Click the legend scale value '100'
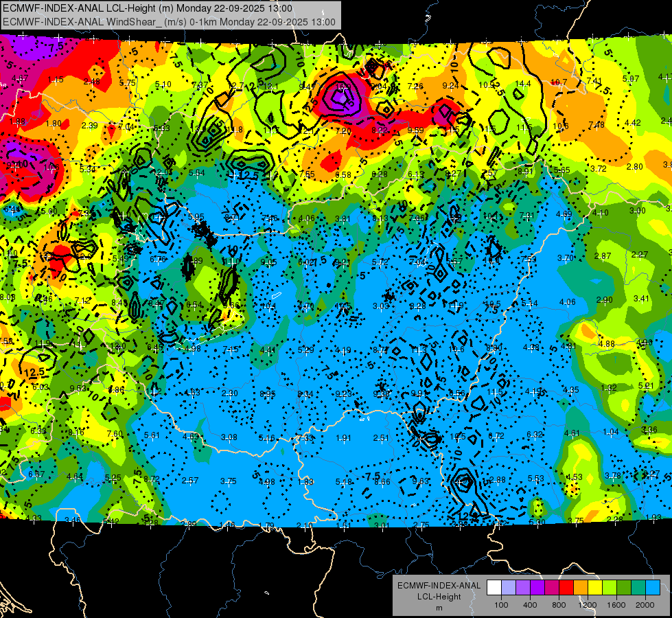This screenshot has height=618, width=672. (x=501, y=605)
